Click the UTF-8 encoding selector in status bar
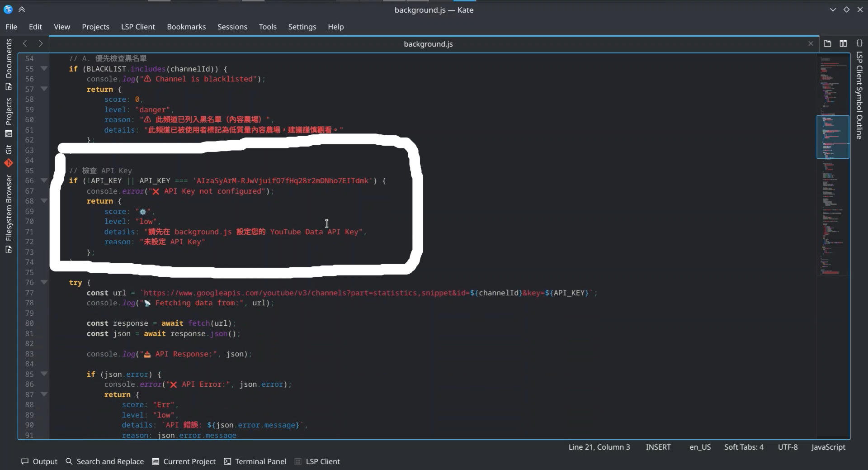 [x=788, y=447]
